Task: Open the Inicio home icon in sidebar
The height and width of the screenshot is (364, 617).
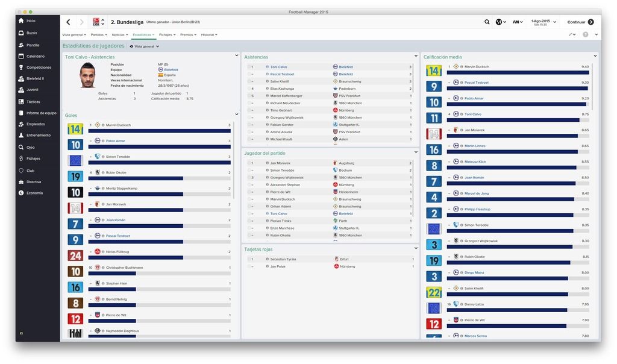Action: (x=21, y=20)
